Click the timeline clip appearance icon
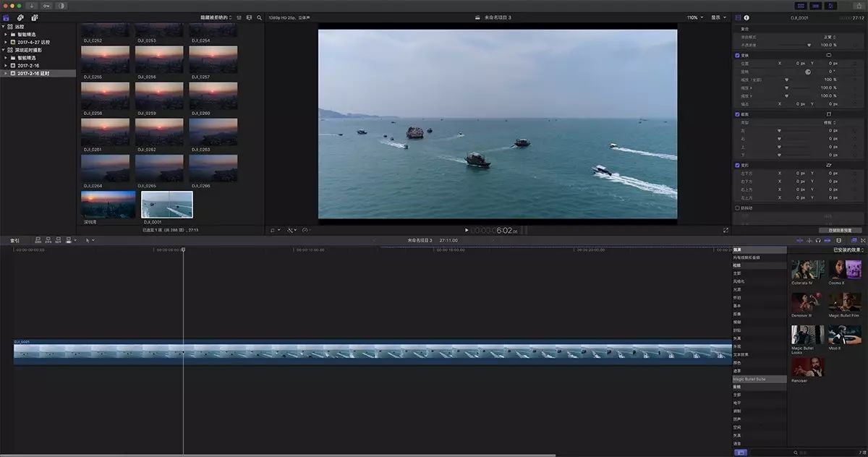The height and width of the screenshot is (457, 868). pyautogui.click(x=838, y=240)
